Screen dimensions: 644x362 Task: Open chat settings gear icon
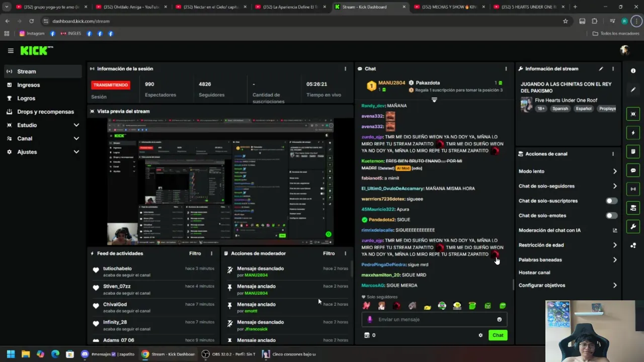click(480, 335)
